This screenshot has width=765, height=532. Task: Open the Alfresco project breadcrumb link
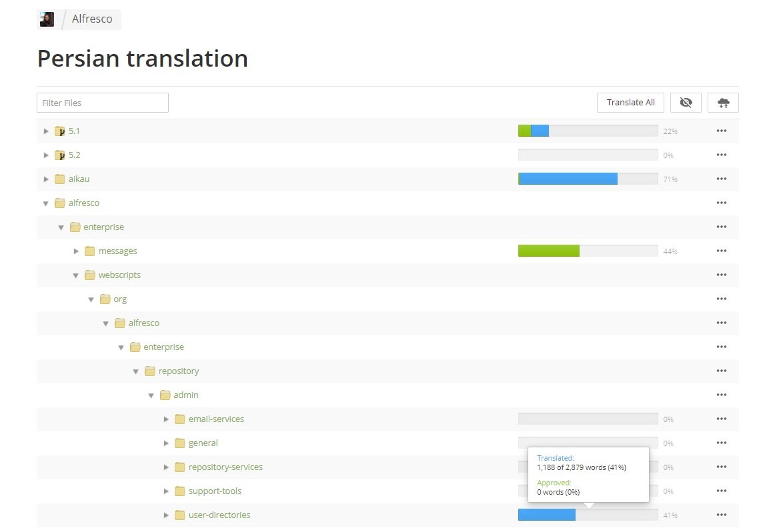pyautogui.click(x=92, y=19)
